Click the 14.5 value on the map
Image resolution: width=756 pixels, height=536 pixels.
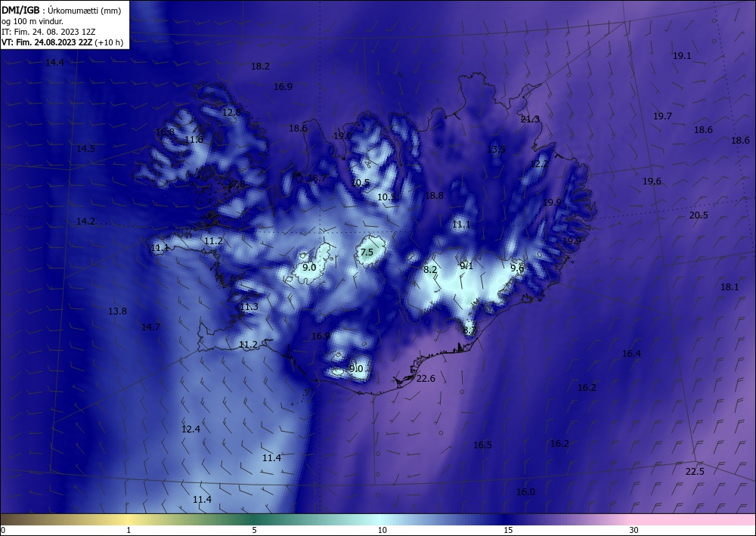(x=86, y=149)
